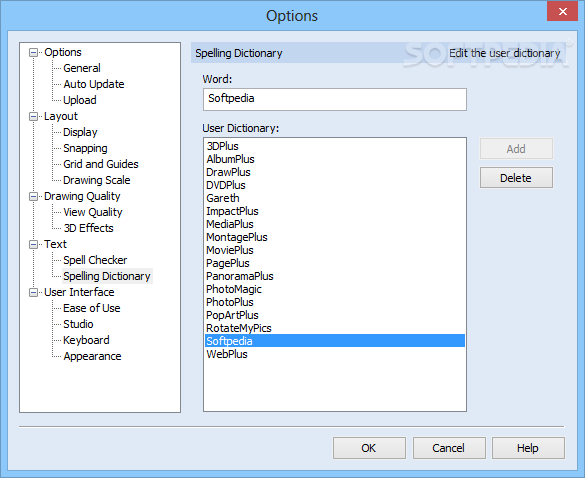Select the Layout tree label
Screen dimensions: 588x478
pyautogui.click(x=61, y=117)
